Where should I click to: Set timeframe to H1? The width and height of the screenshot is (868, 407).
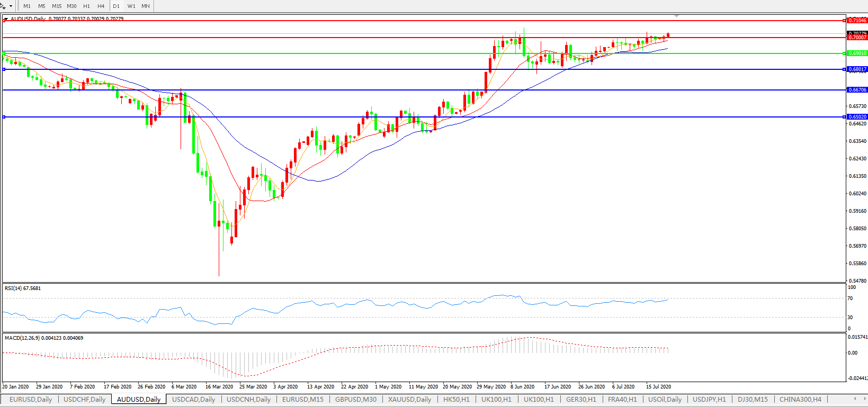click(86, 6)
